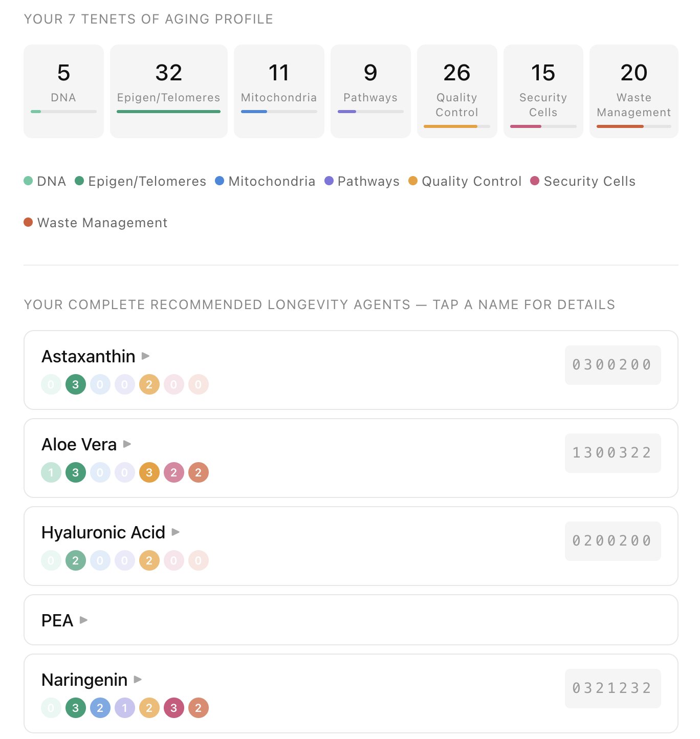Toggle the Waste Management legend entry

(x=96, y=223)
